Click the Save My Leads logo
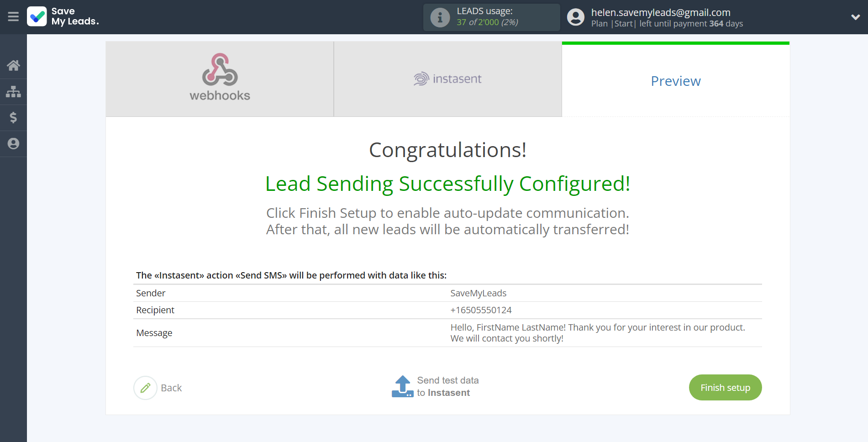Screen dimensions: 868x442 tap(63, 16)
